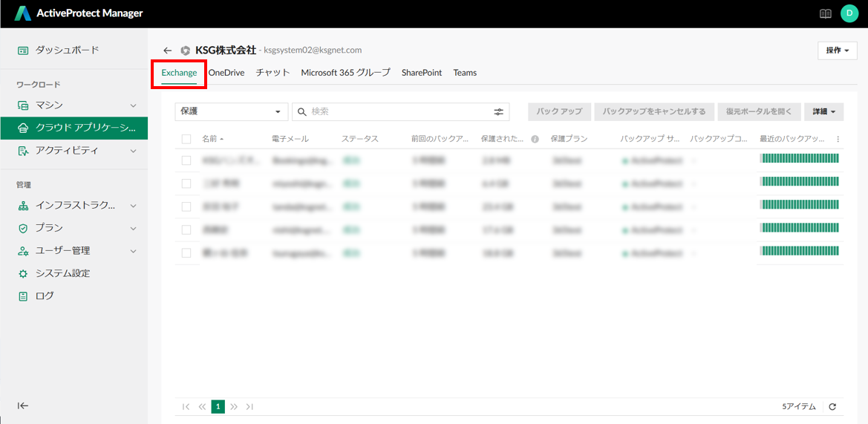
Task: Switch to the OneDrive tab
Action: click(226, 73)
